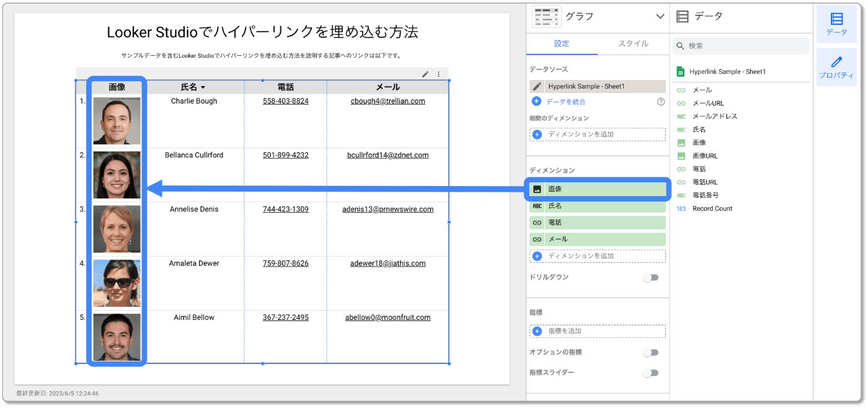The width and height of the screenshot is (868, 408).
Task: Switch to the 設定 tab
Action: pos(562,43)
